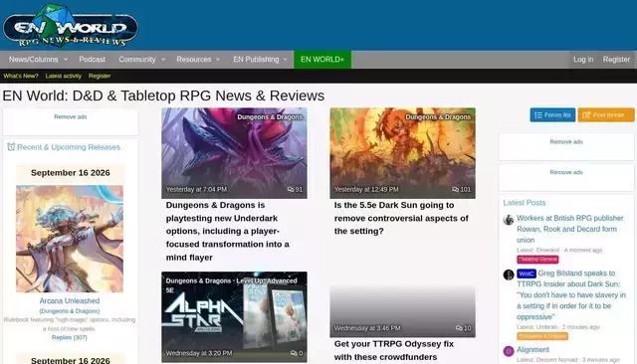Click avatar beside the Greg Bilsland thread

tap(509, 274)
